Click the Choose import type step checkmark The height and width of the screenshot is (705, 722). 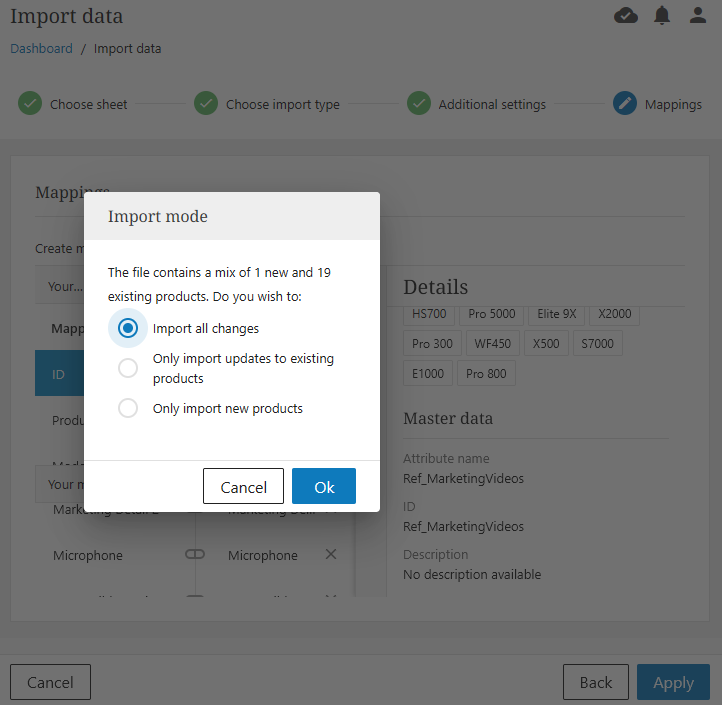point(206,104)
